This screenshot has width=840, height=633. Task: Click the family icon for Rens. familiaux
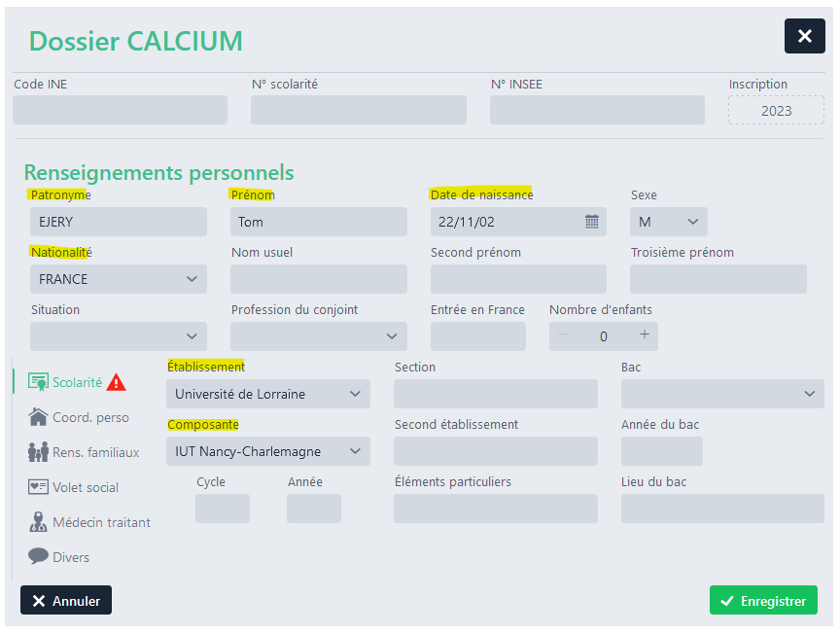(39, 452)
